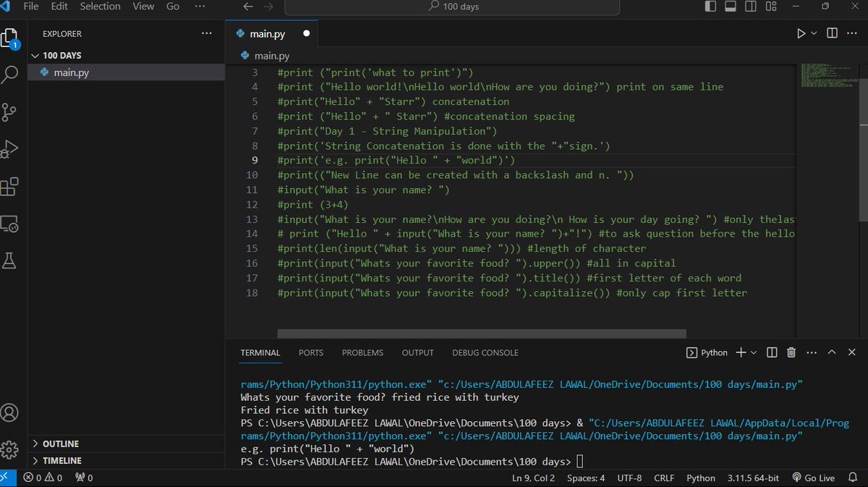Open the File menu
The width and height of the screenshot is (868, 487).
pos(31,7)
